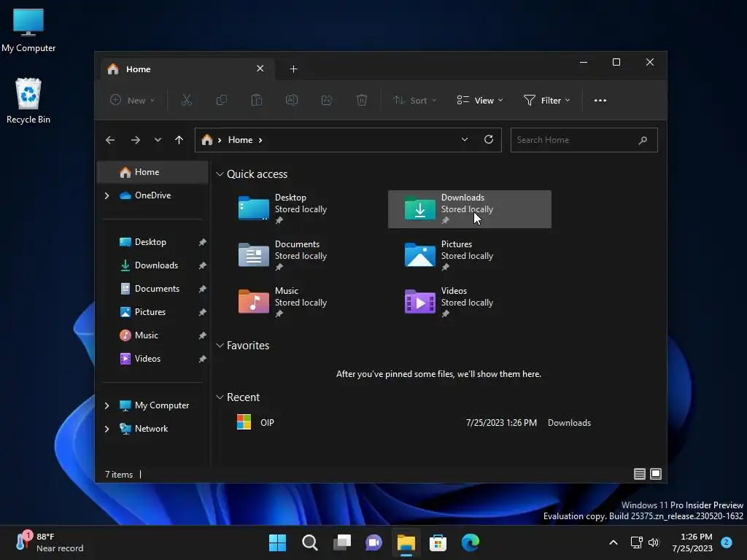Click the search magnifier icon in Search Home
This screenshot has width=747, height=560.
643,140
